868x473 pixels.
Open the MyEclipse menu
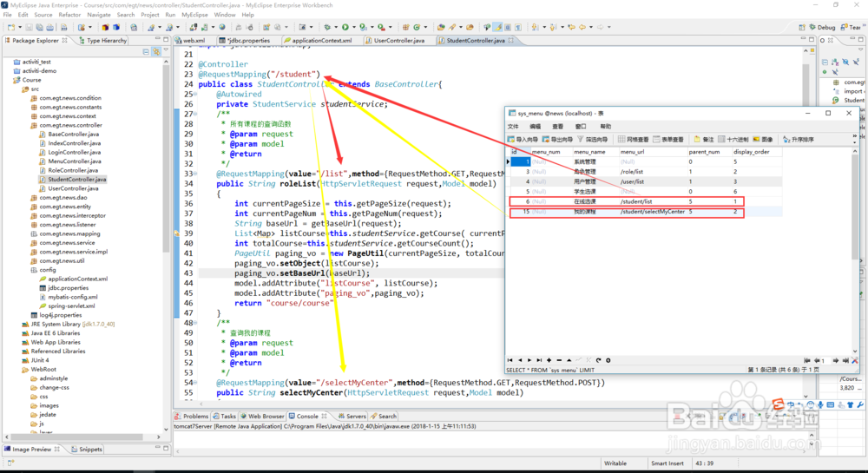[194, 15]
